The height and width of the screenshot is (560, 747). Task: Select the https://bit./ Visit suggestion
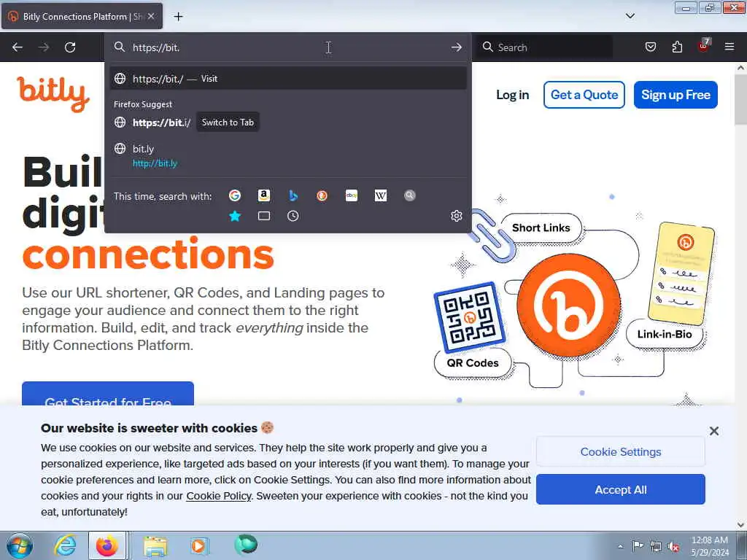(288, 79)
